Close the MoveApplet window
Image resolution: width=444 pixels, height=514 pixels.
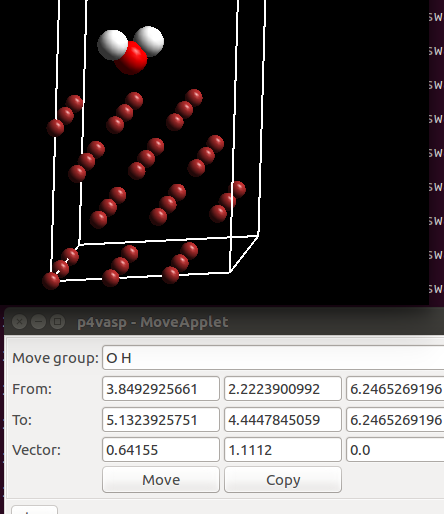(19, 322)
